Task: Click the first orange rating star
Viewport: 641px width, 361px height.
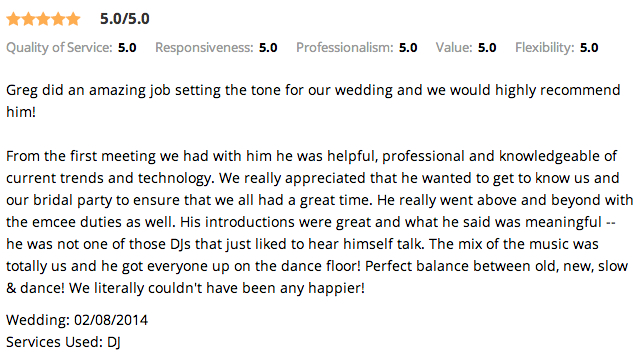Action: tap(13, 19)
